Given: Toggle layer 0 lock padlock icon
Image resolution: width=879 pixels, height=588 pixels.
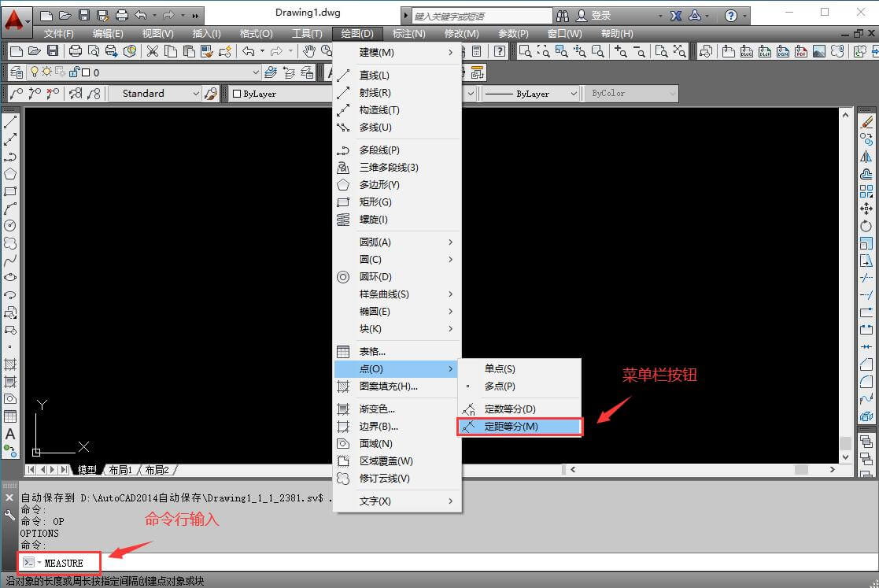Looking at the screenshot, I should click(74, 72).
